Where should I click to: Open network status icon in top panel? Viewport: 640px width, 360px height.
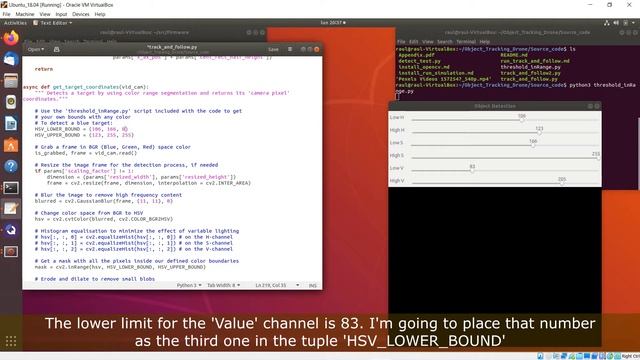click(x=607, y=23)
